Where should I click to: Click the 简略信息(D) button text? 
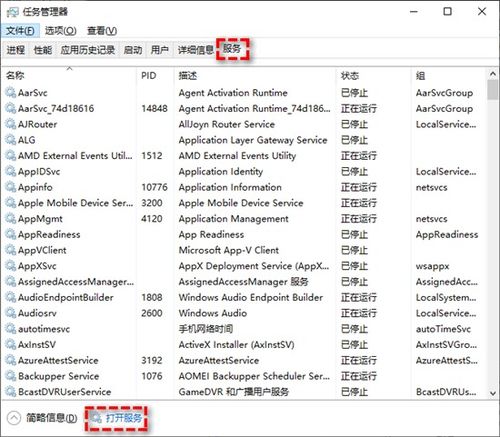(51, 418)
